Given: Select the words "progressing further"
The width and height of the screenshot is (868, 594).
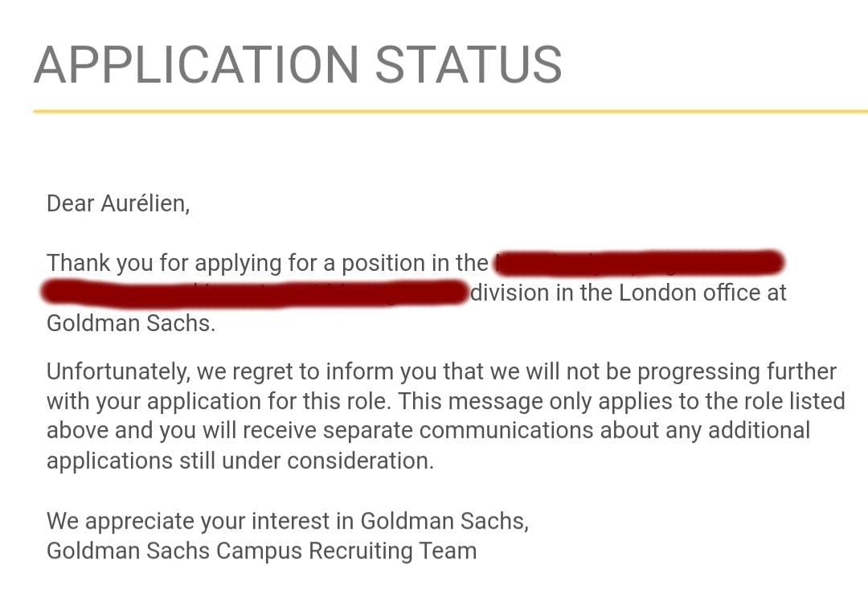Looking at the screenshot, I should (x=731, y=372).
